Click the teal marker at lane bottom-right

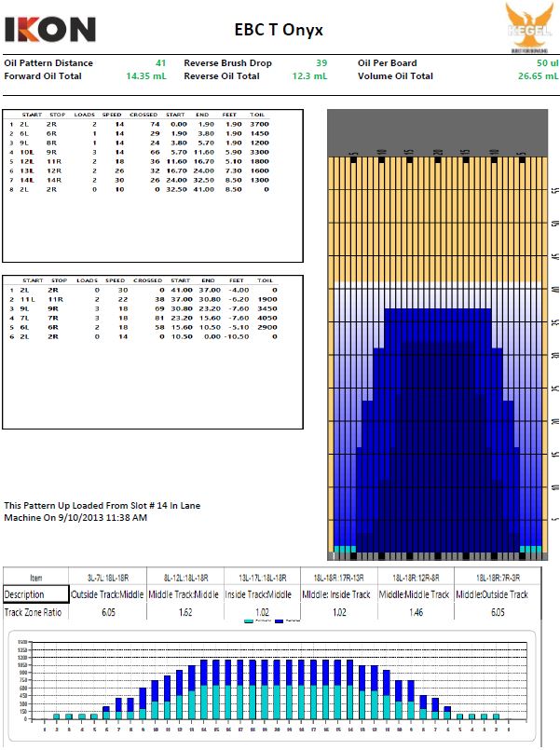pyautogui.click(x=531, y=549)
